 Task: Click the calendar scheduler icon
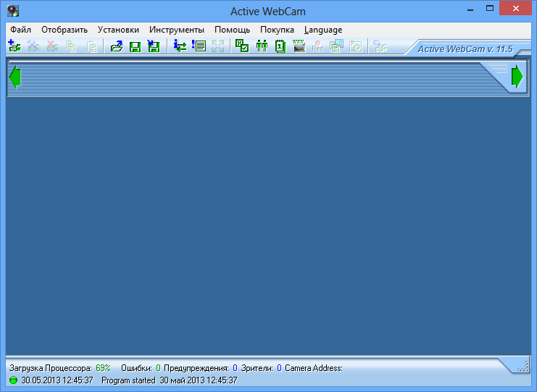tap(280, 46)
